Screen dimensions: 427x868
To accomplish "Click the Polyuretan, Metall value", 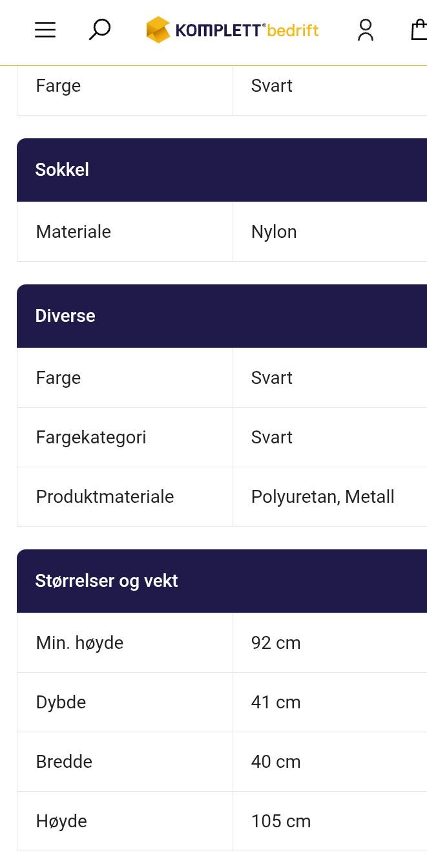I will point(322,497).
